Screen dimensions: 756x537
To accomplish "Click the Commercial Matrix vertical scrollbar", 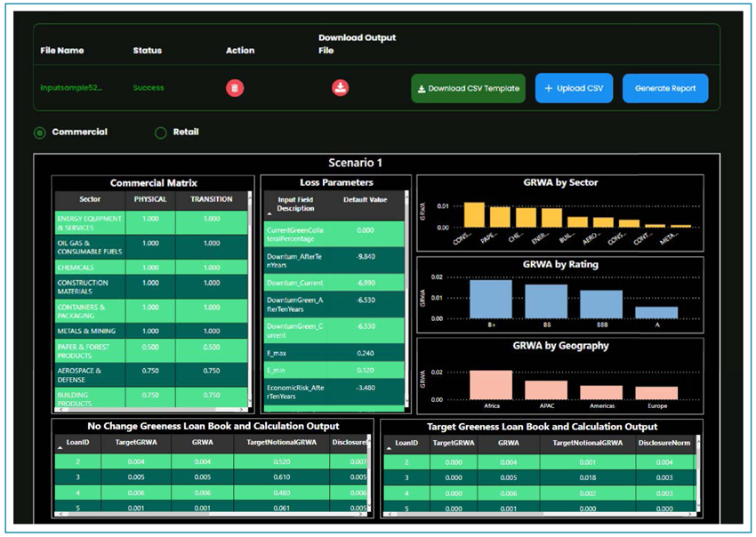I will point(250,299).
